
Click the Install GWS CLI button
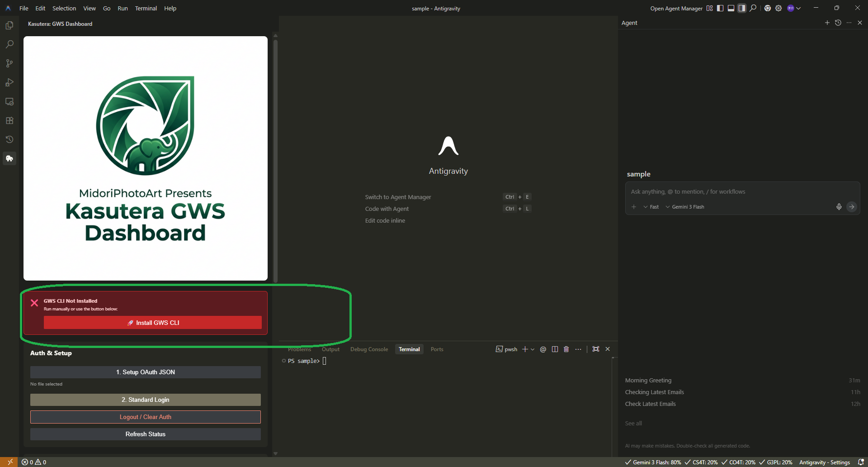pyautogui.click(x=153, y=322)
